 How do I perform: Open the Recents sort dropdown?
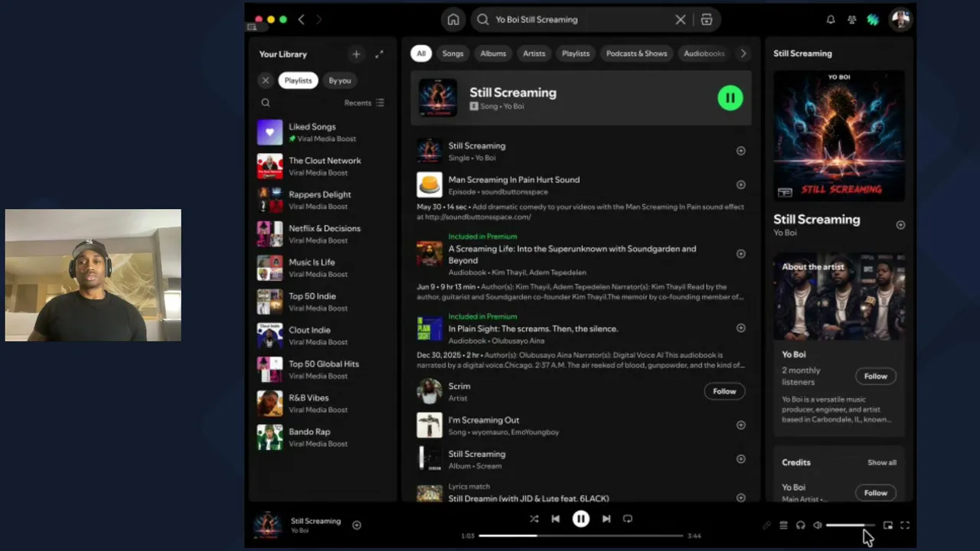click(x=364, y=103)
